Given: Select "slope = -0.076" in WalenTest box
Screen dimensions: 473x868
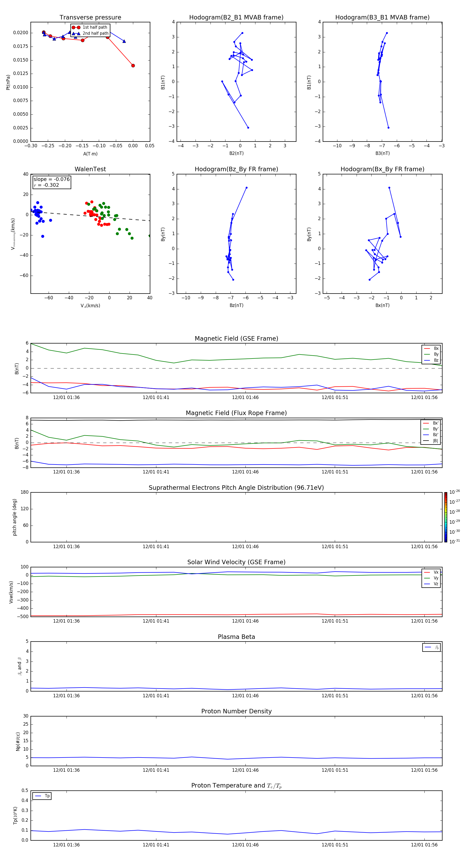Looking at the screenshot, I should pyautogui.click(x=52, y=179).
